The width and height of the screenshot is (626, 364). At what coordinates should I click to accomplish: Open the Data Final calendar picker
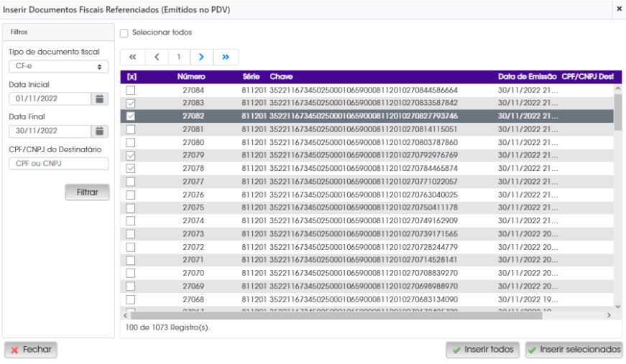coord(100,131)
